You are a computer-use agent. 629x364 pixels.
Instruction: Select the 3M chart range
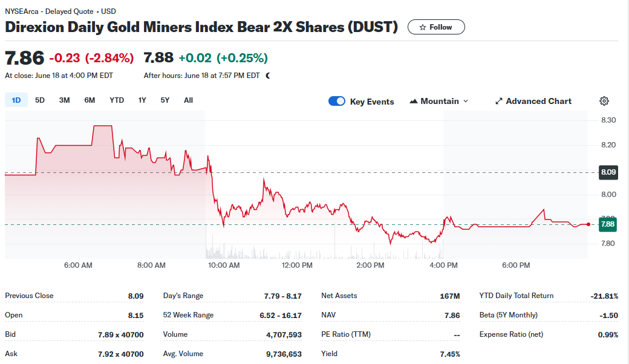[64, 100]
